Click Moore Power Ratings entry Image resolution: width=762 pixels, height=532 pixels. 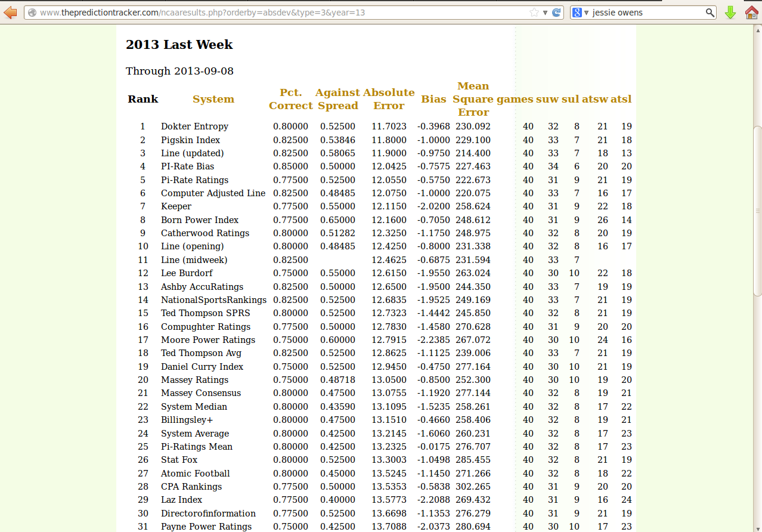[x=208, y=340]
